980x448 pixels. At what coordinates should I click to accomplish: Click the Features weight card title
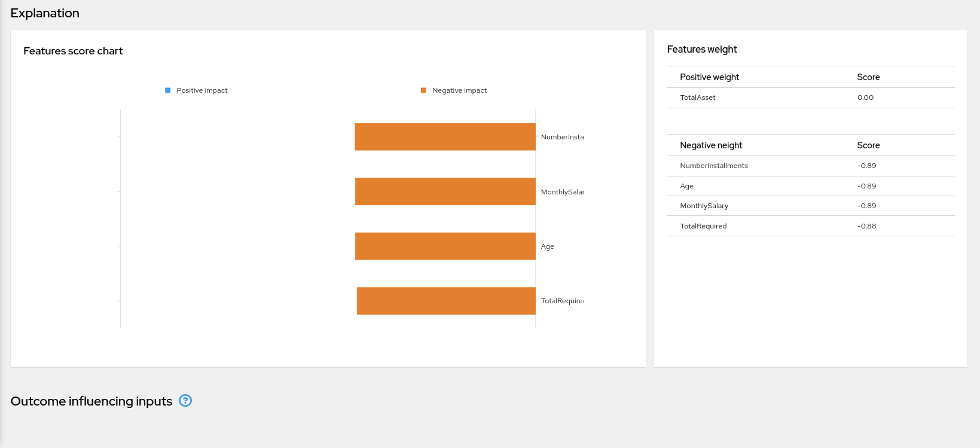click(702, 49)
